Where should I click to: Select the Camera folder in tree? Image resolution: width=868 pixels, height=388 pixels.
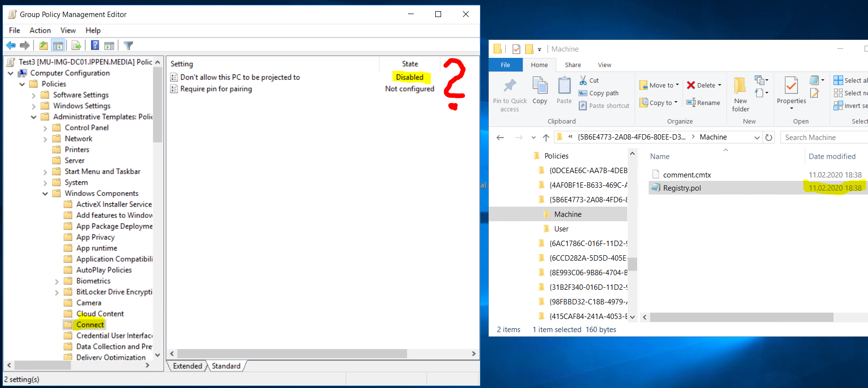click(x=89, y=303)
